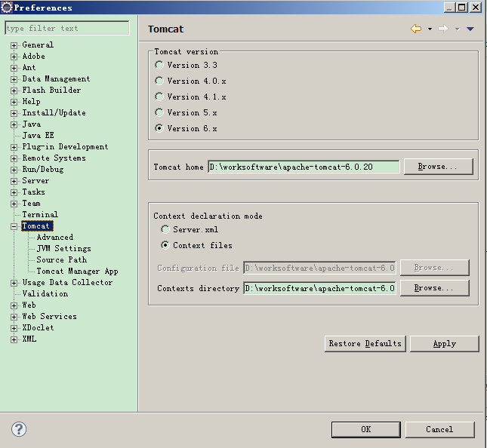Expand the Web Services node
The image size is (487, 448).
14,317
